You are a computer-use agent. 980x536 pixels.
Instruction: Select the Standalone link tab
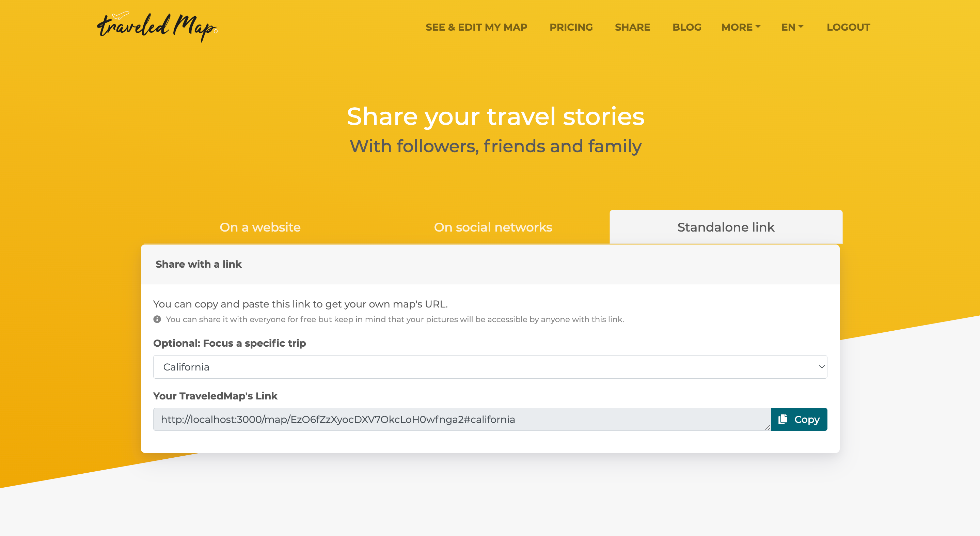click(x=726, y=227)
